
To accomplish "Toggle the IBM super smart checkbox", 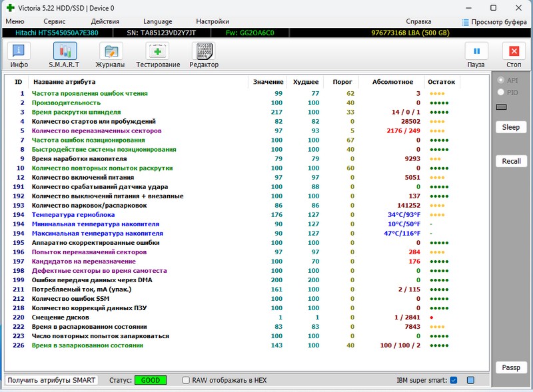I will (453, 380).
